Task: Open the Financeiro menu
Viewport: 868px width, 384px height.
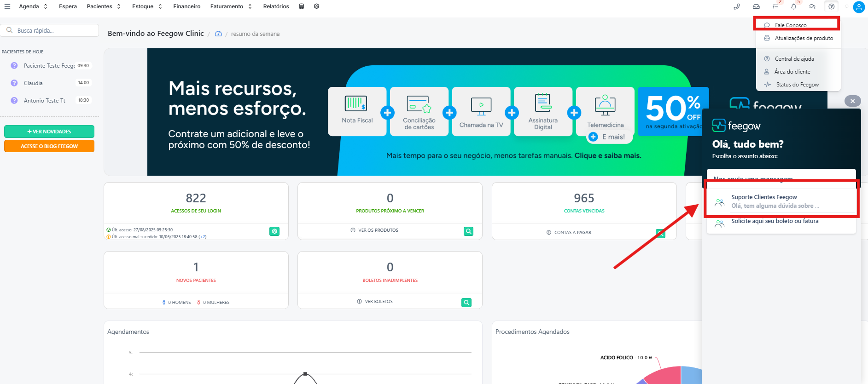Action: click(186, 6)
